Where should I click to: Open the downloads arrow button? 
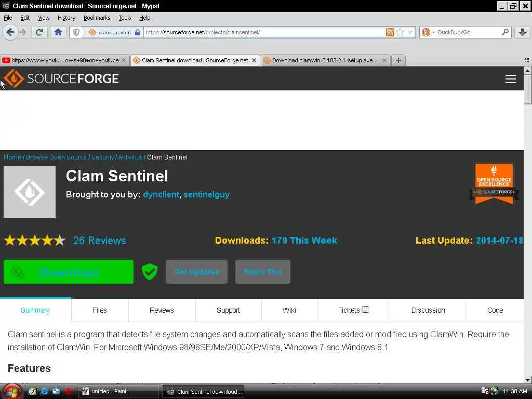pos(523,32)
